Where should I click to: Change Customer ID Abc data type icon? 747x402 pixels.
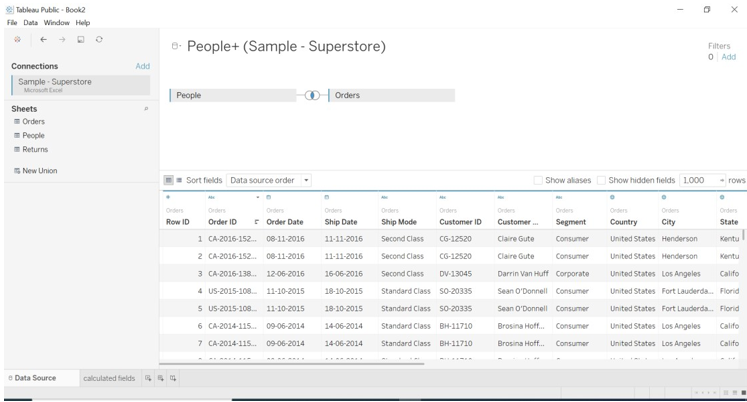click(443, 197)
